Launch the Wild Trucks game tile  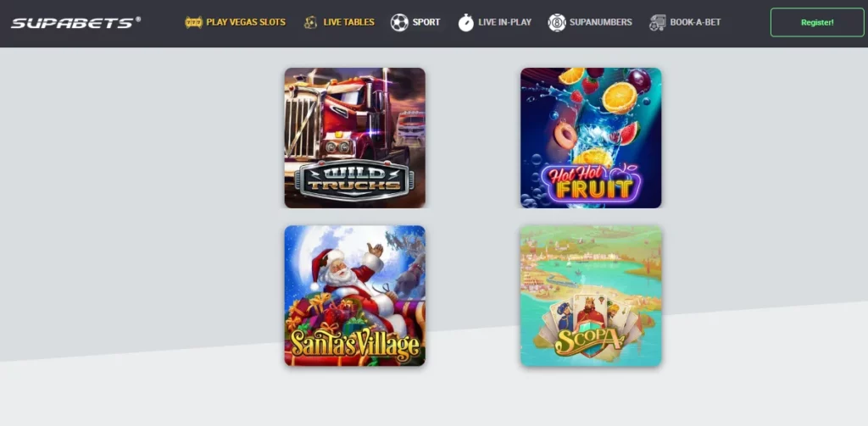point(355,138)
